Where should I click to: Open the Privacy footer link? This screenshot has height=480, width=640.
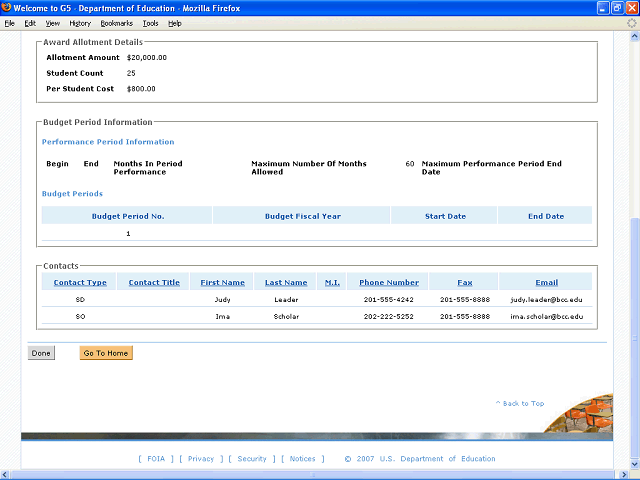click(x=200, y=459)
